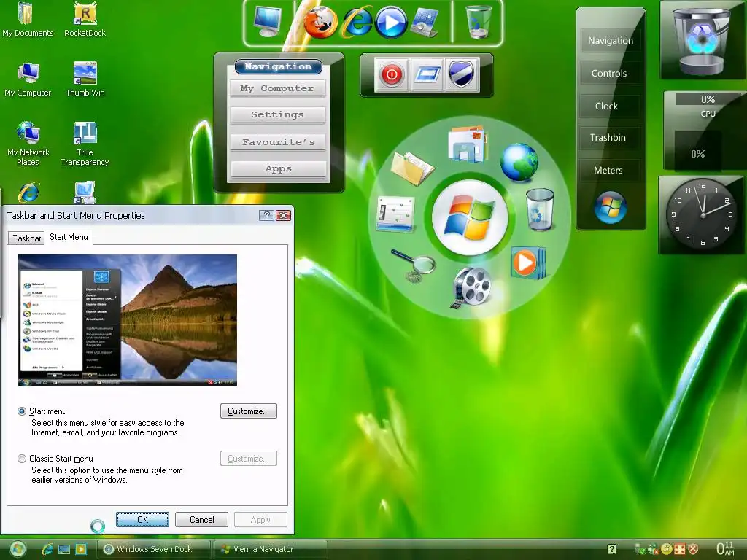Launch the Thumb Win desktop shortcut

pos(85,79)
